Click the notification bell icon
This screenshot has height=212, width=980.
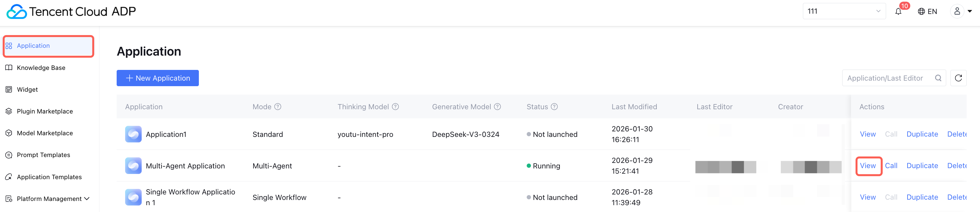(898, 11)
